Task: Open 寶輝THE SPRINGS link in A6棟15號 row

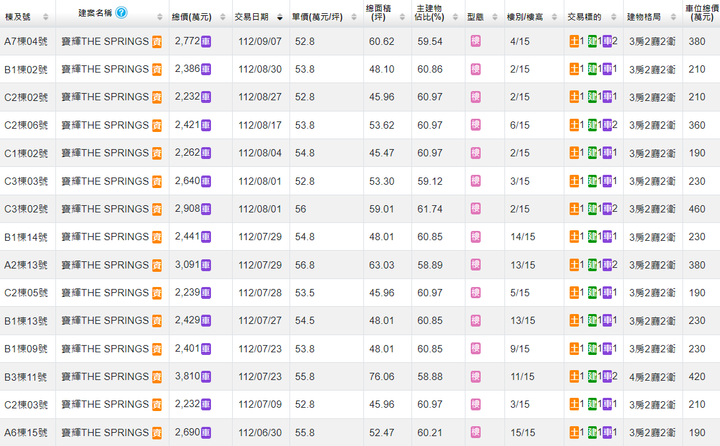Action: [x=105, y=433]
